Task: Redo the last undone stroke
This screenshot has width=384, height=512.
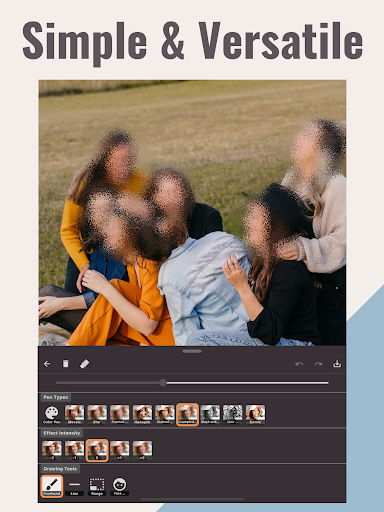Action: (318, 364)
